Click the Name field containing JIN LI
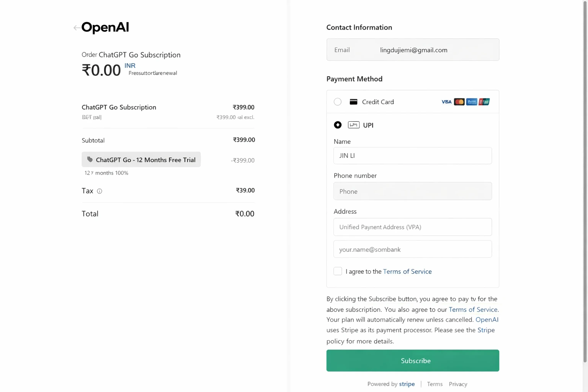Image resolution: width=588 pixels, height=392 pixels. [x=413, y=156]
